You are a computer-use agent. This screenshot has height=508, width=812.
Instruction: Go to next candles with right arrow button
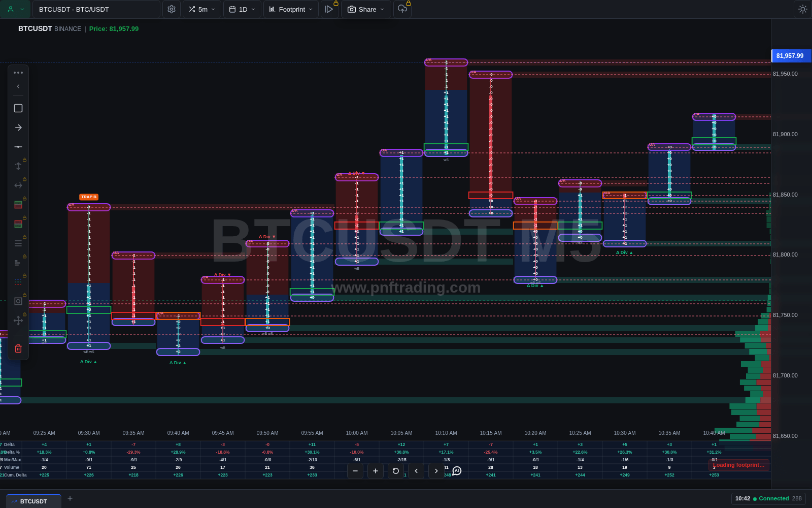point(436,471)
